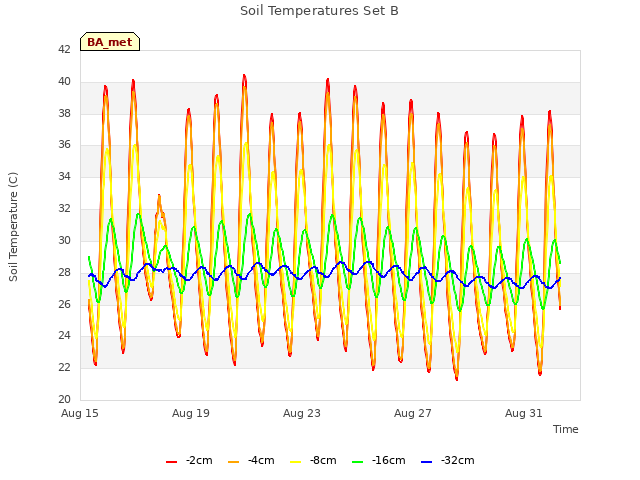Image resolution: width=640 pixels, height=480 pixels.
Task: Click the 24 y-axis tick label
Action: tap(64, 336)
